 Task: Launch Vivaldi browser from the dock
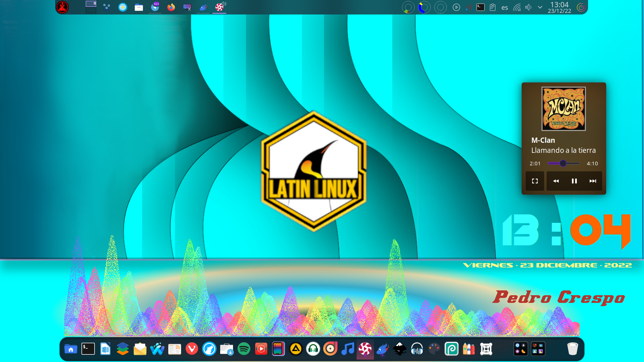click(192, 349)
